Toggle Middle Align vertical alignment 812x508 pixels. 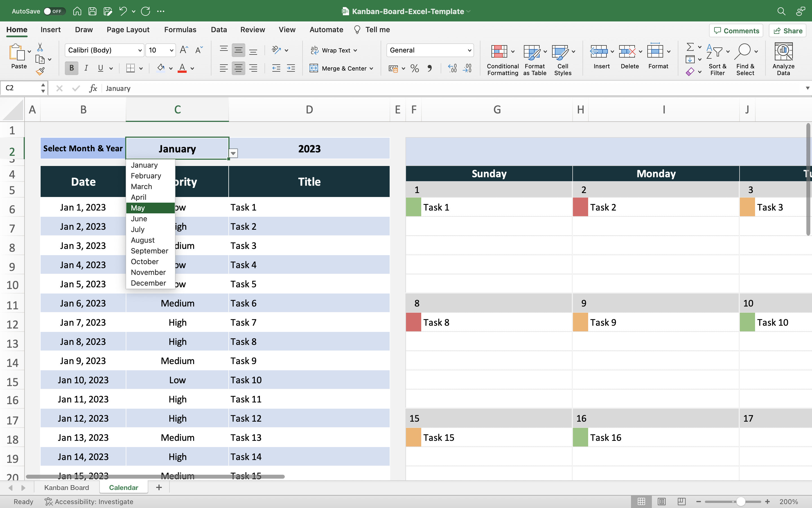pos(238,50)
